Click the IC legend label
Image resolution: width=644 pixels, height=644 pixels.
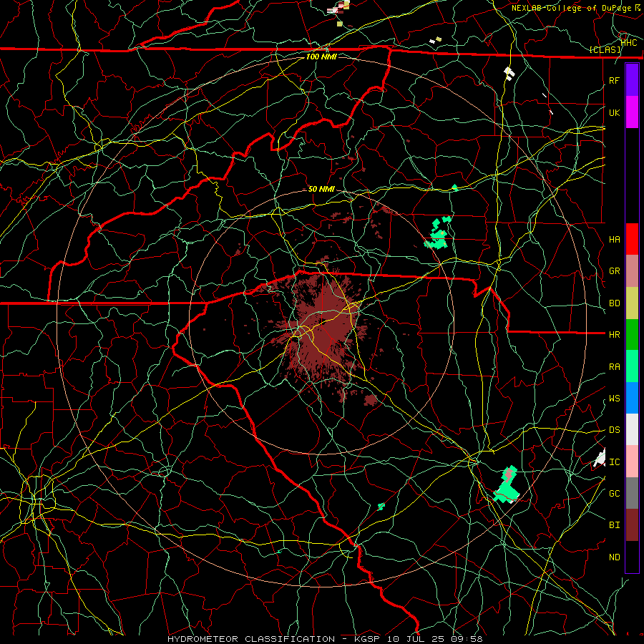point(614,462)
